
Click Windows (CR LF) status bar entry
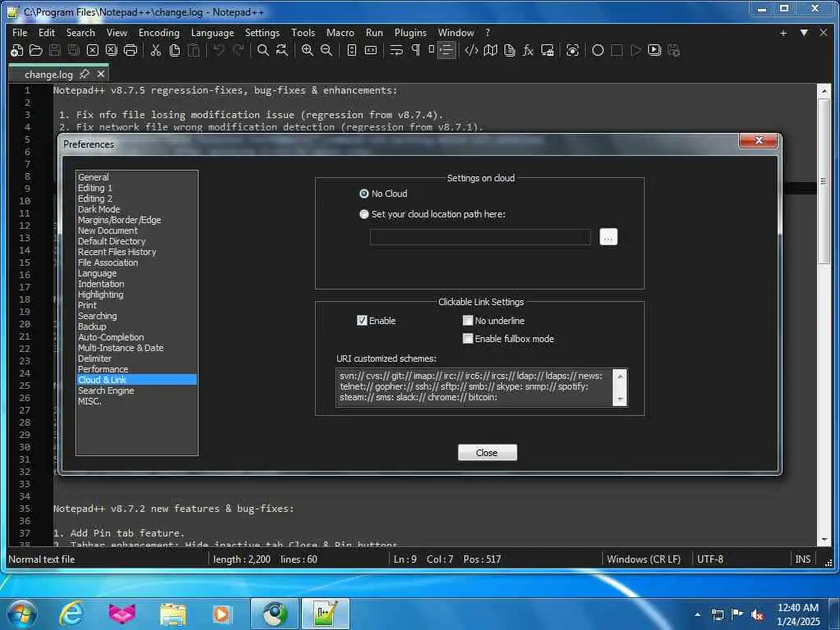tap(643, 559)
